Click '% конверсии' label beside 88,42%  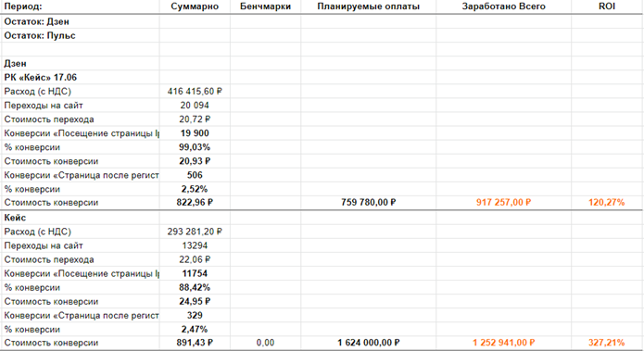pyautogui.click(x=32, y=288)
